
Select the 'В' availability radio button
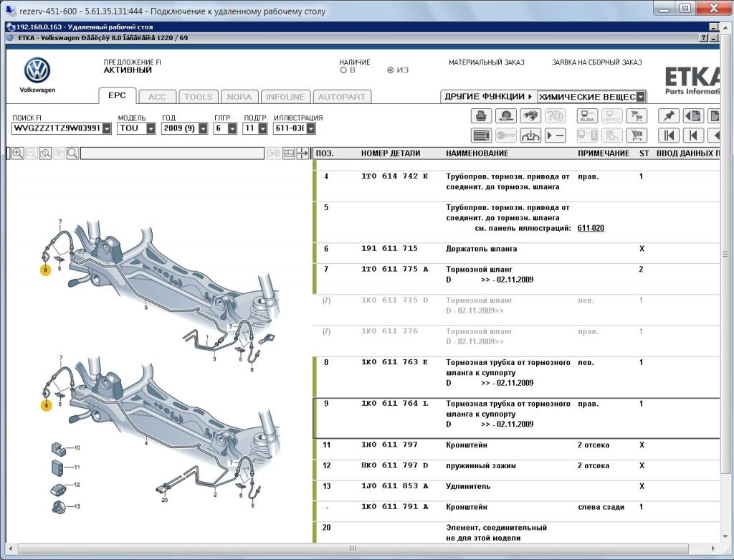343,70
